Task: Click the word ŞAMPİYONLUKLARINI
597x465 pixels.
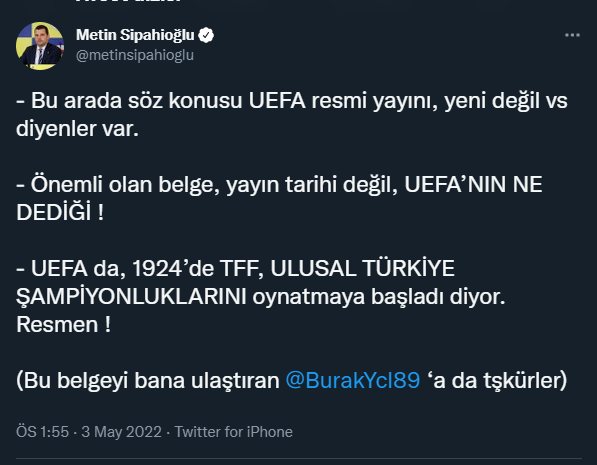Action: point(131,296)
